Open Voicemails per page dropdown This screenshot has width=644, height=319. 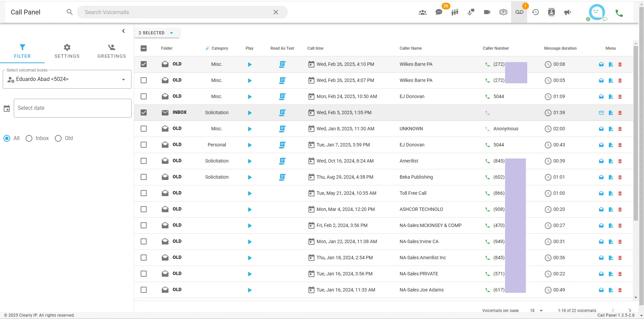tap(536, 311)
